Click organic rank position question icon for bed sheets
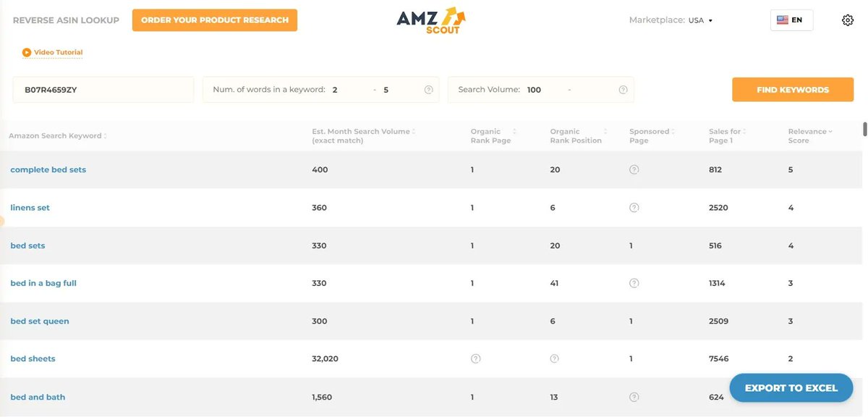Viewport: 868px width, 417px height. tap(555, 359)
